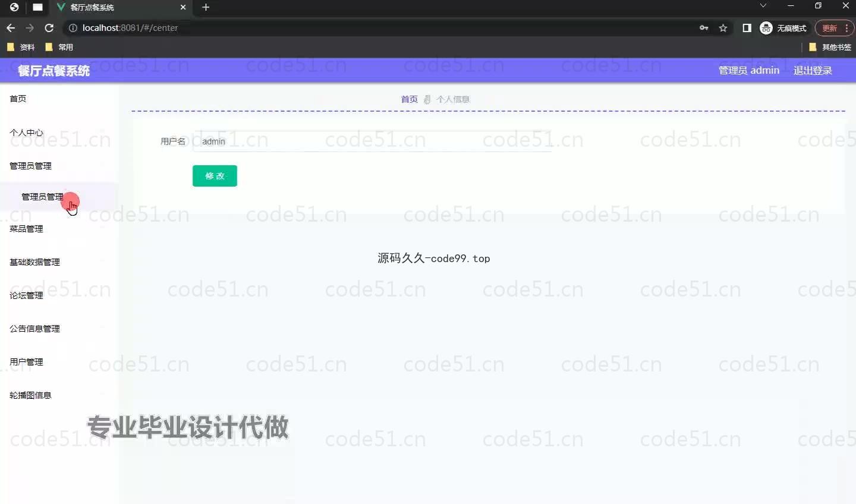This screenshot has height=504, width=856.
Task: Expand 菜品管理 in the sidebar
Action: tap(59, 229)
